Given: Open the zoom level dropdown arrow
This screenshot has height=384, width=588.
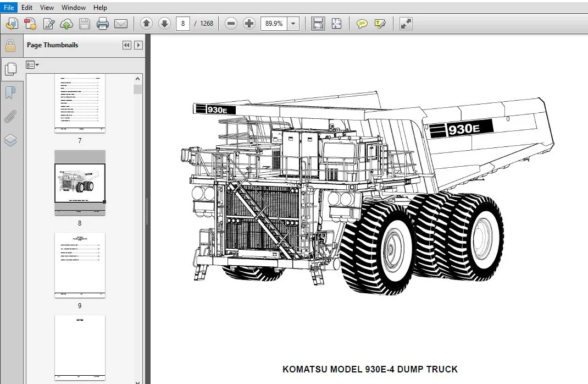Looking at the screenshot, I should (293, 24).
